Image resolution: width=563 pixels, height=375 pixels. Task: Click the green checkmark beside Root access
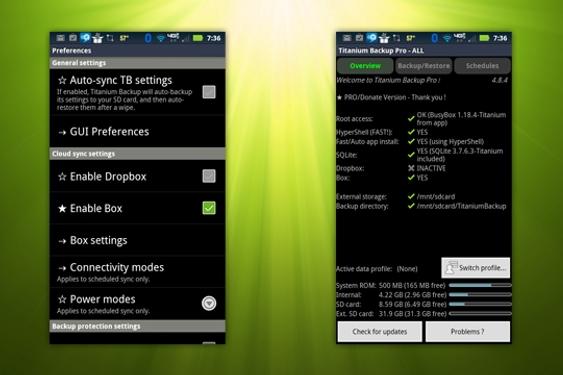411,119
